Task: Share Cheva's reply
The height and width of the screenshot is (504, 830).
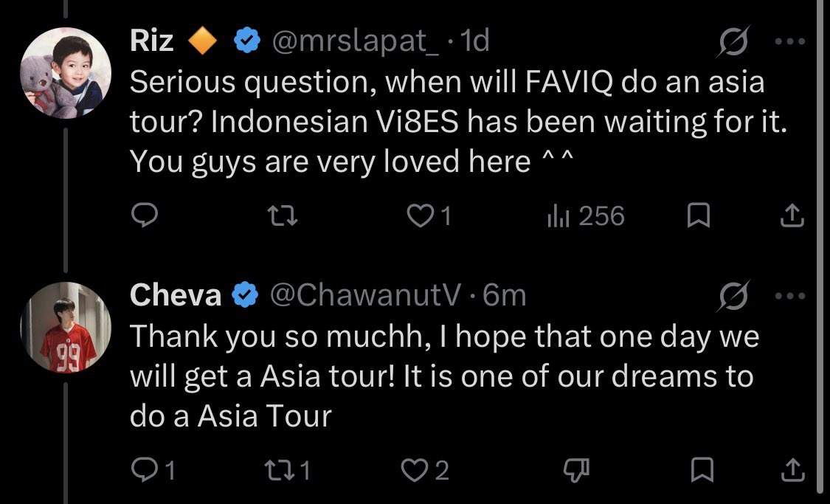Action: 792,470
